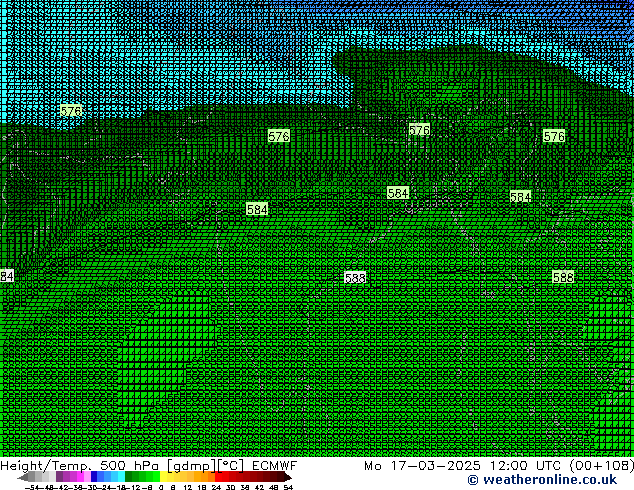This screenshot has width=634, height=490.
Task: Click the dark blue legend swatch above -30
Action: 94,476
